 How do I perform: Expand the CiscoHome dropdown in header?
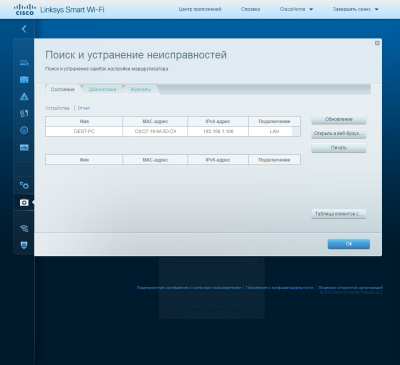(296, 9)
